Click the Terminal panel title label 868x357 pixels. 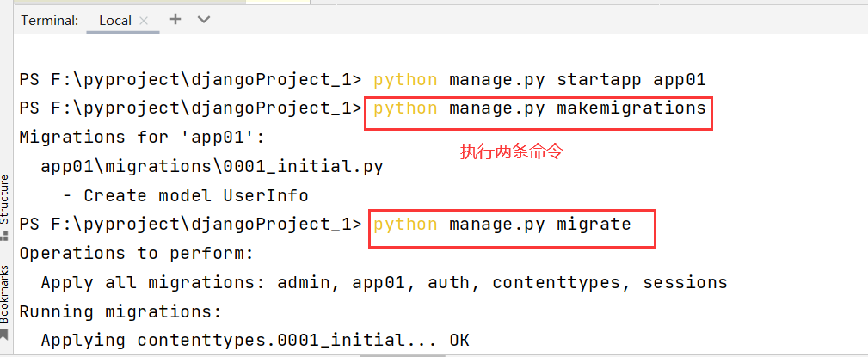(50, 20)
